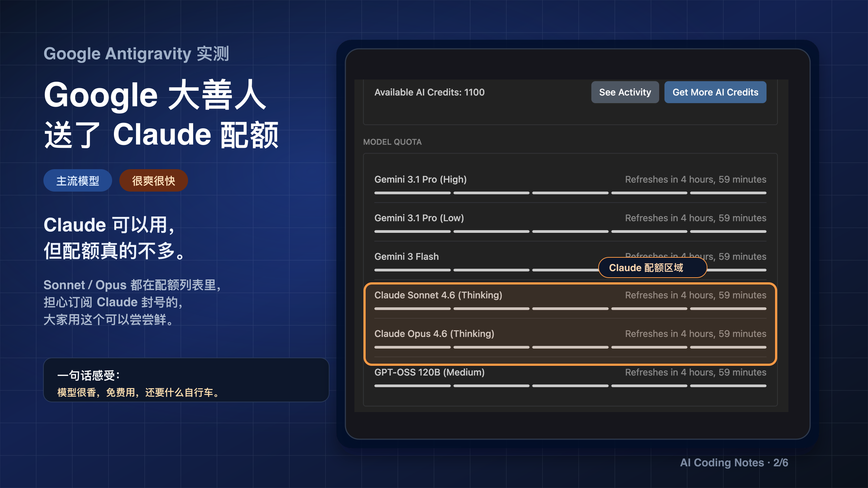Click the 主流模型 tag
Screen dimensions: 868x488
[77, 180]
